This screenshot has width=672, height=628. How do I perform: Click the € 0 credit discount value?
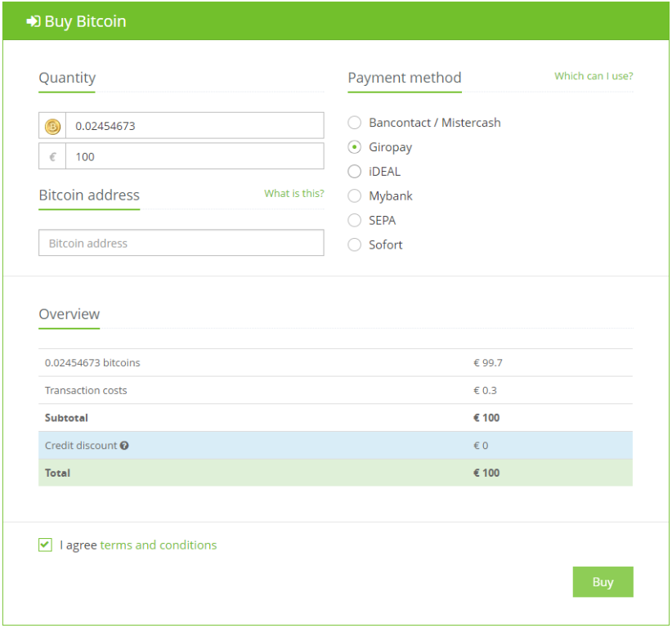click(x=481, y=446)
